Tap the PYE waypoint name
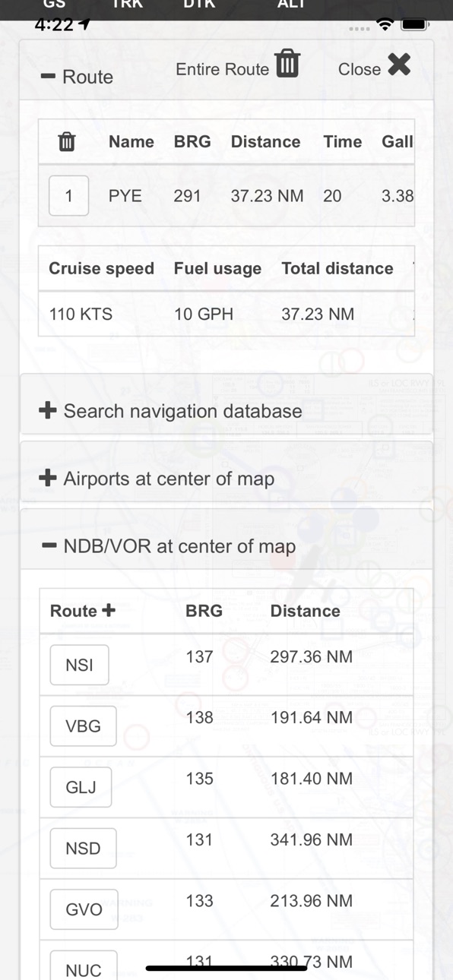 click(x=125, y=196)
